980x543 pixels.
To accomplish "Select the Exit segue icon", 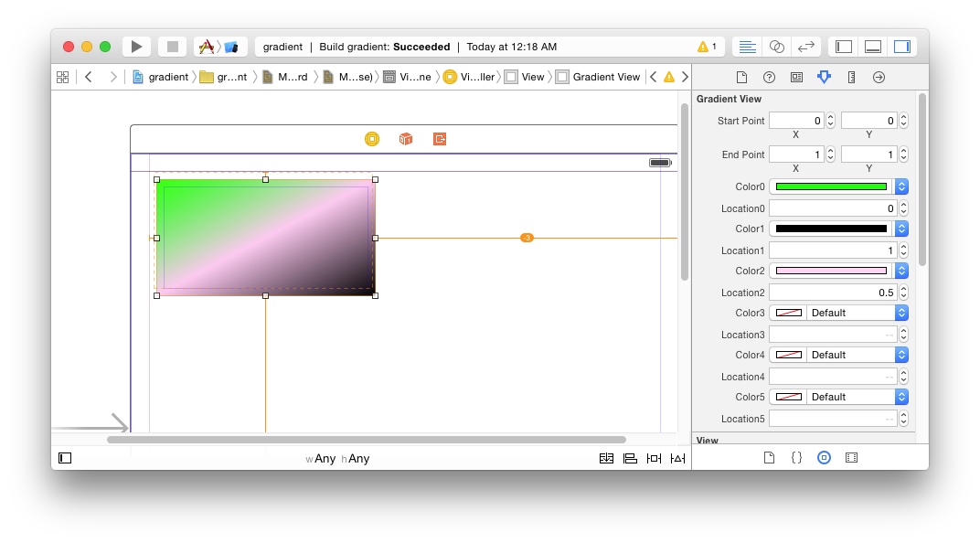I will coord(440,139).
